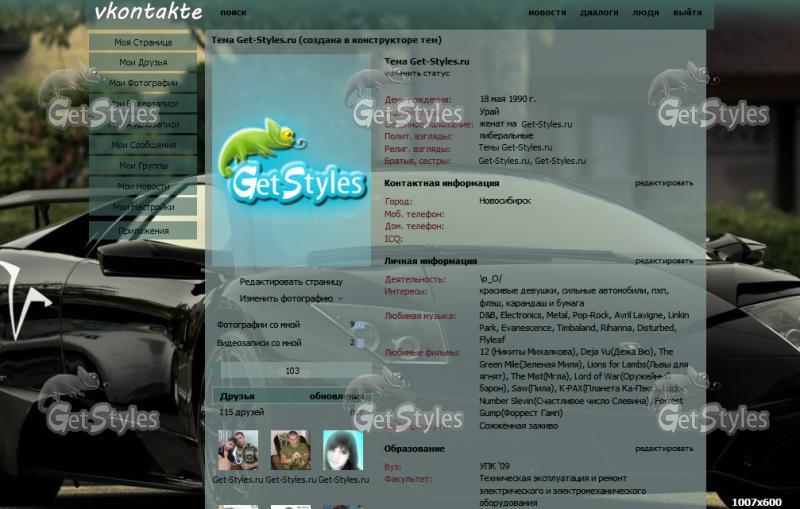
Task: Click Редактировать страницу under the profile photo
Action: [291, 283]
